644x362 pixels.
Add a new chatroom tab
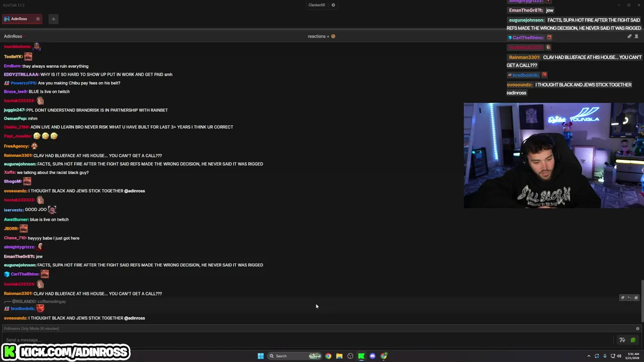pos(53,19)
